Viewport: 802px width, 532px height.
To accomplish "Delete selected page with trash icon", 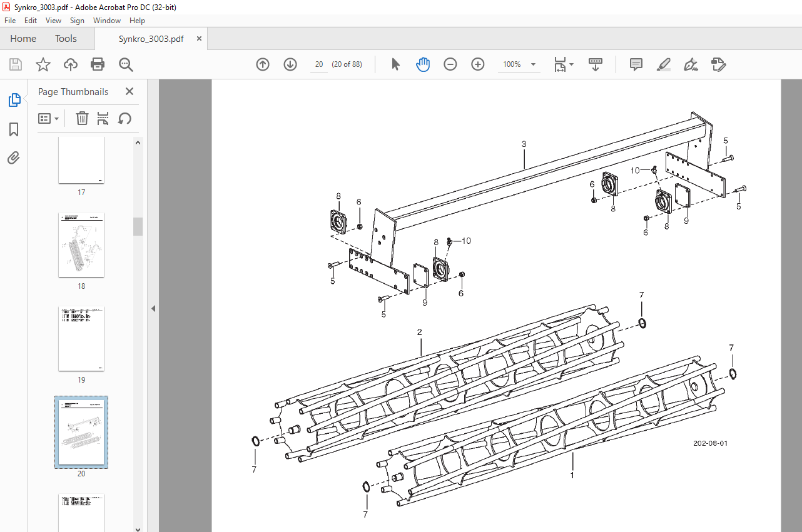I will click(x=82, y=118).
